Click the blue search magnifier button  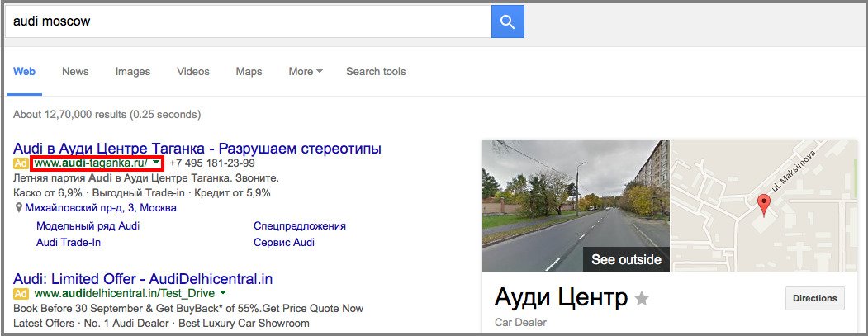coord(508,21)
